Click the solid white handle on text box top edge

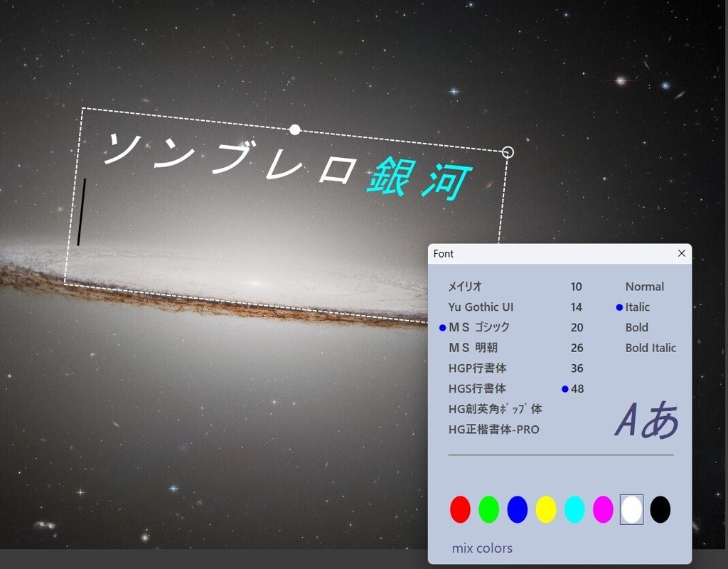(x=295, y=129)
